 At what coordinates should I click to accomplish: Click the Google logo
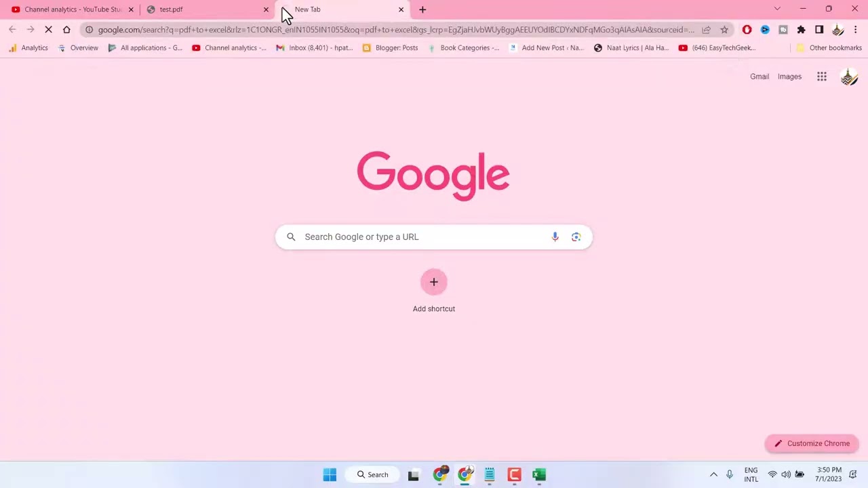click(x=433, y=176)
